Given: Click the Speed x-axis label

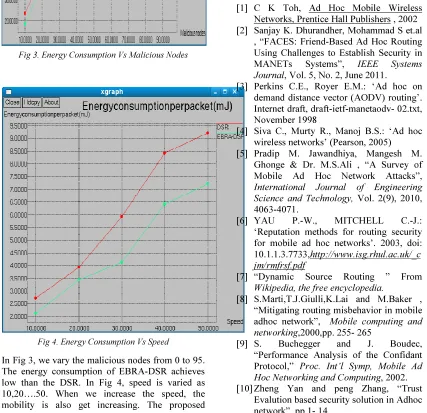Looking at the screenshot, I should click(x=235, y=322).
